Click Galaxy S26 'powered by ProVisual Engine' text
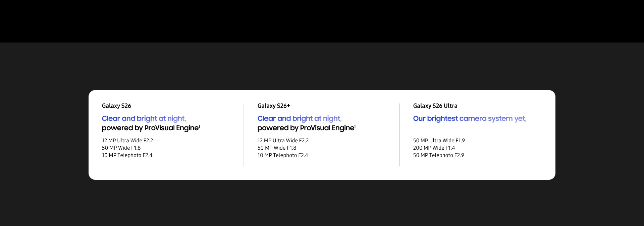This screenshot has width=644, height=226. [x=150, y=128]
